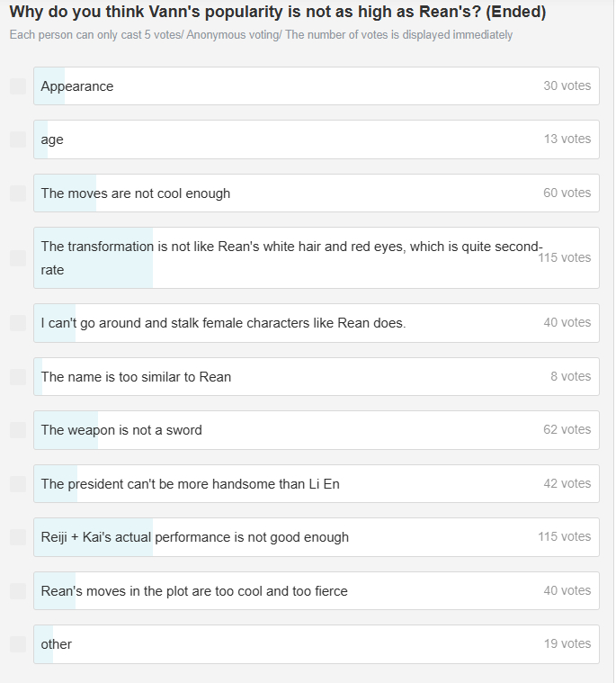Image resolution: width=616 pixels, height=683 pixels.
Task: Check the box for the president and Li En option
Action: pos(18,484)
